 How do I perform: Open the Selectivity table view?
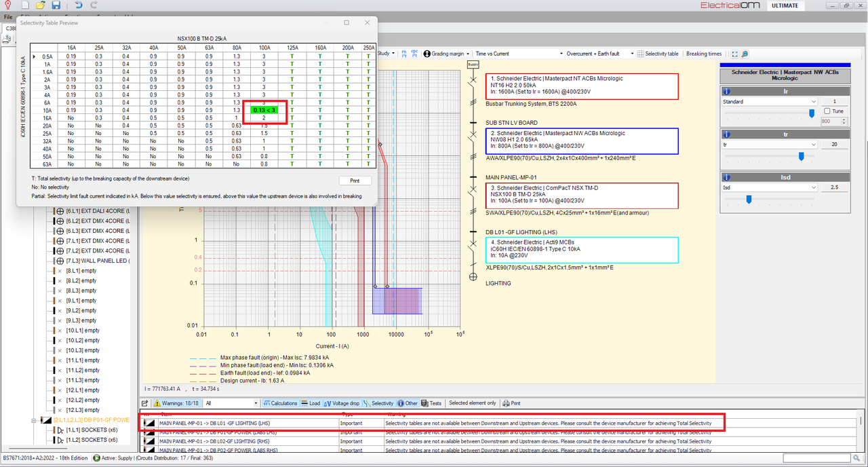tap(657, 54)
